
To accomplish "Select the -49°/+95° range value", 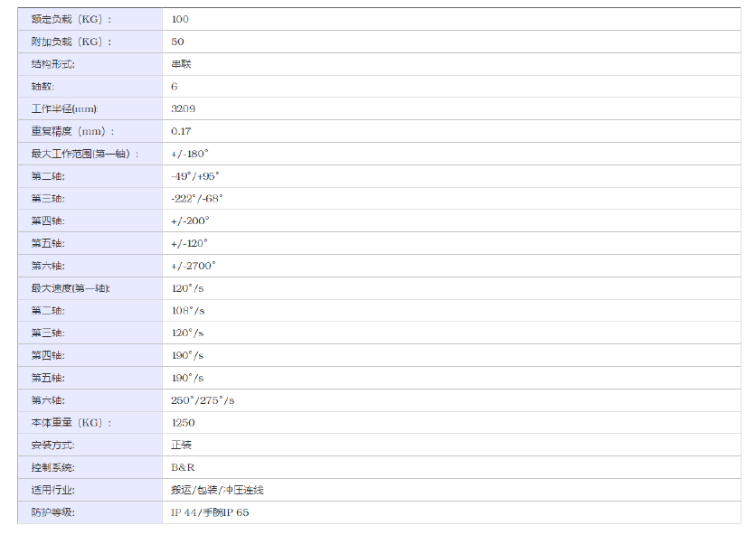I will coord(195,176).
